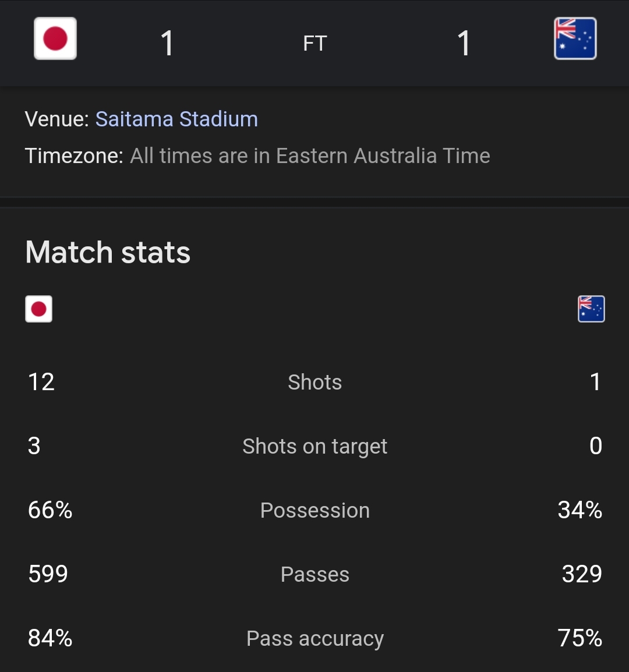629x672 pixels.
Task: Tap Japan's 599 passes value
Action: point(48,574)
